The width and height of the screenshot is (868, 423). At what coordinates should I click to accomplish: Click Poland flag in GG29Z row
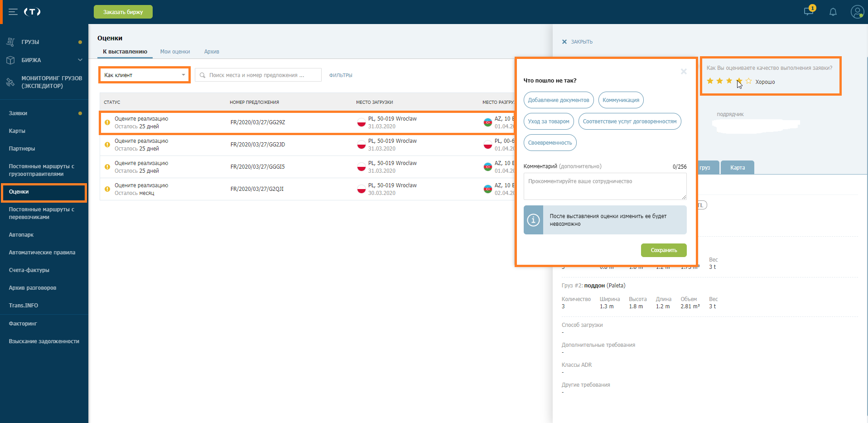[362, 122]
